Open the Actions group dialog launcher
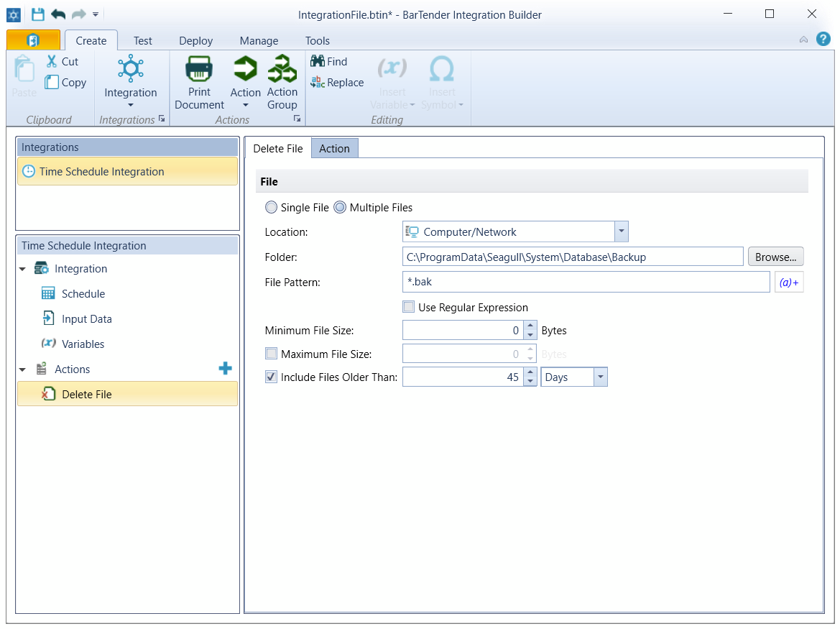840x629 pixels. click(297, 119)
